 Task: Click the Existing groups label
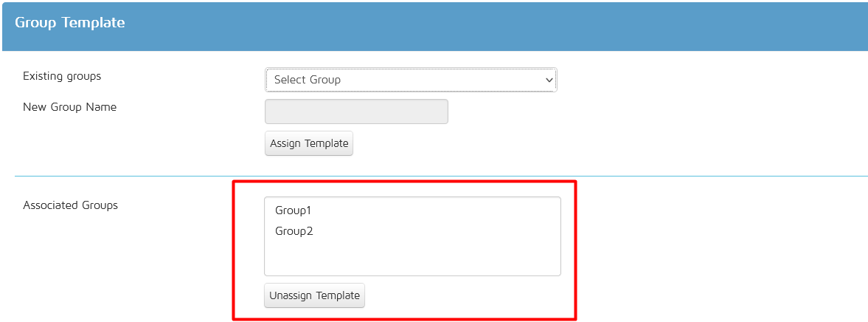tap(62, 76)
